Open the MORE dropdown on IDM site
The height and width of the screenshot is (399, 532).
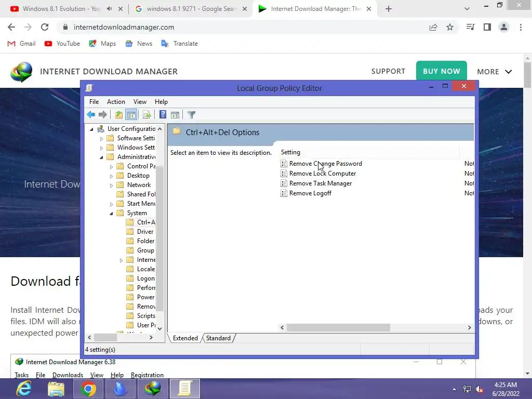pyautogui.click(x=495, y=72)
